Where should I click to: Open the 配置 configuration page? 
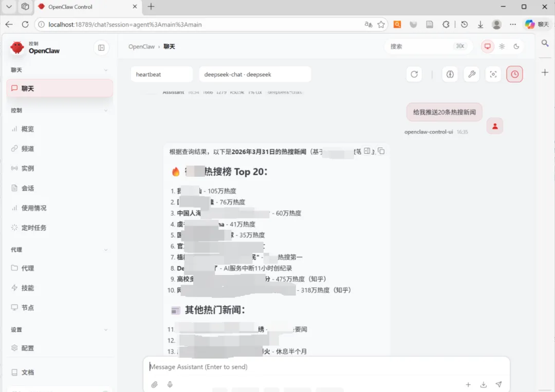point(60,348)
